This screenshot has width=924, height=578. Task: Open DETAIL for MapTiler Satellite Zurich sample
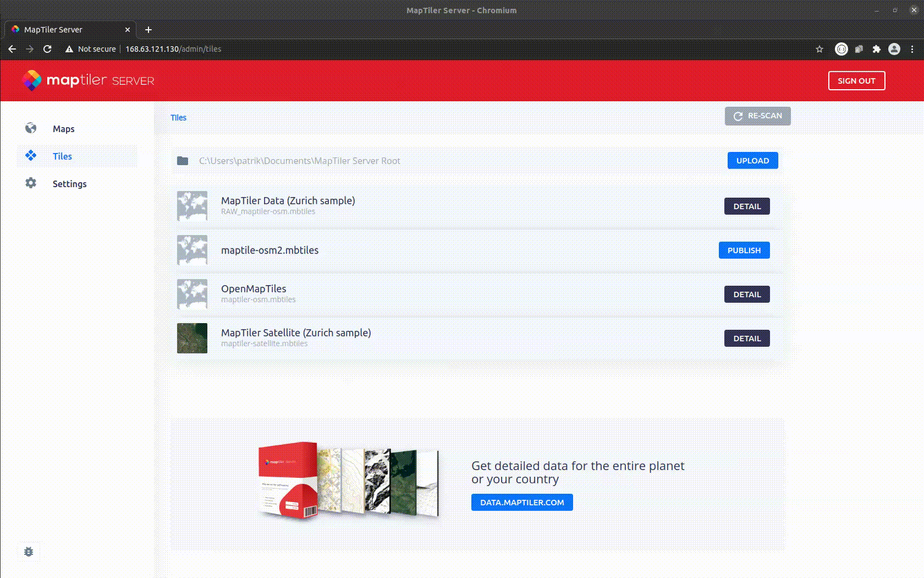click(747, 339)
